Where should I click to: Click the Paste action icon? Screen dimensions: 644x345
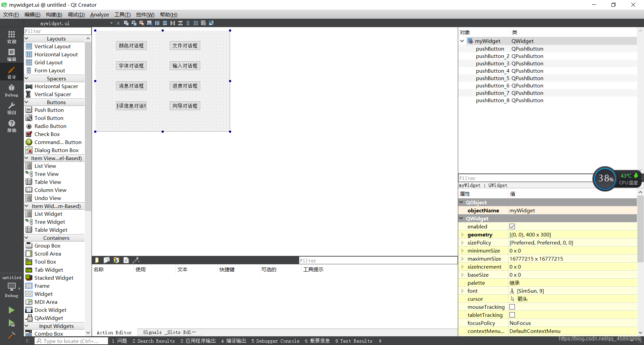pyautogui.click(x=116, y=260)
